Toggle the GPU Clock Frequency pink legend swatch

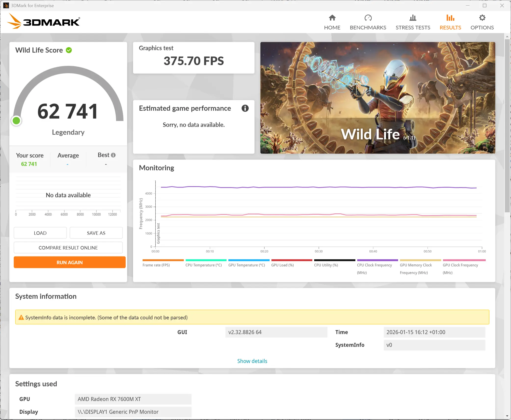click(x=464, y=260)
